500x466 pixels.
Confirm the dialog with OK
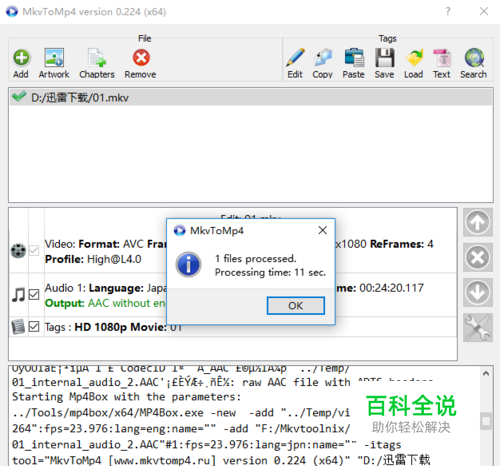pyautogui.click(x=296, y=306)
